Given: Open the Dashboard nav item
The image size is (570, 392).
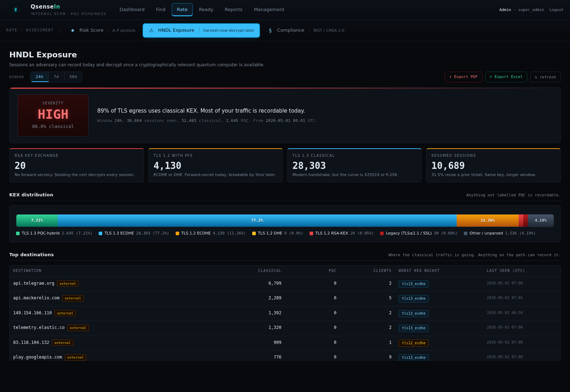Looking at the screenshot, I should click(x=132, y=10).
